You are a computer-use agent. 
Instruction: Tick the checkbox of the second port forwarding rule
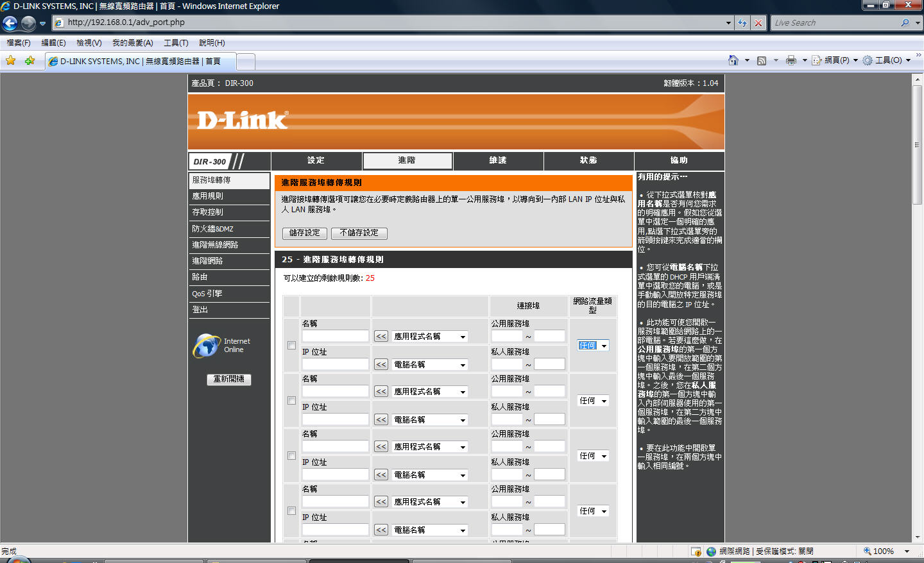pos(291,401)
